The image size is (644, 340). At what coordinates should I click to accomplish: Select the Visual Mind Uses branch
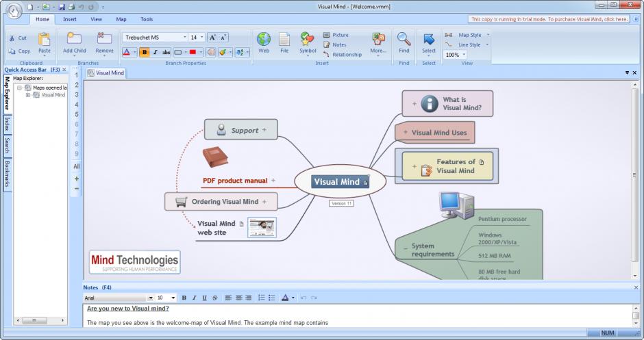click(435, 133)
